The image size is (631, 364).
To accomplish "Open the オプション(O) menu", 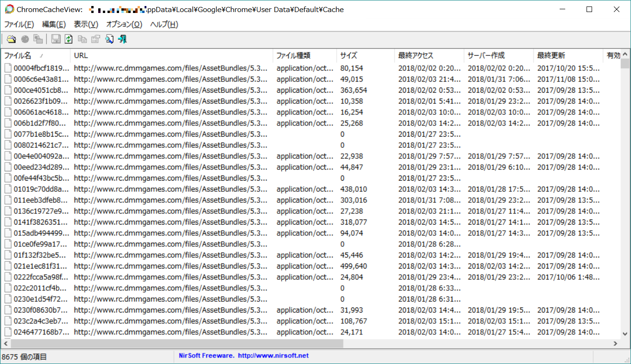I will pyautogui.click(x=124, y=25).
